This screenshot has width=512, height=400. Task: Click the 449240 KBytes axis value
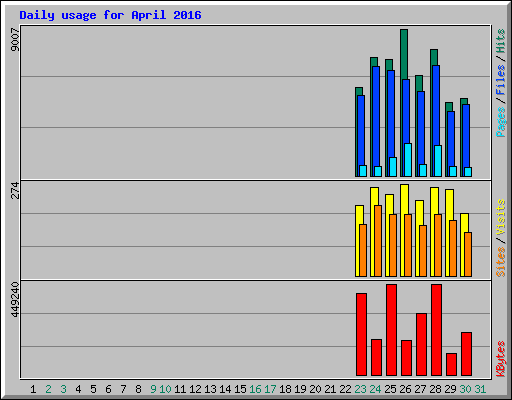15,300
